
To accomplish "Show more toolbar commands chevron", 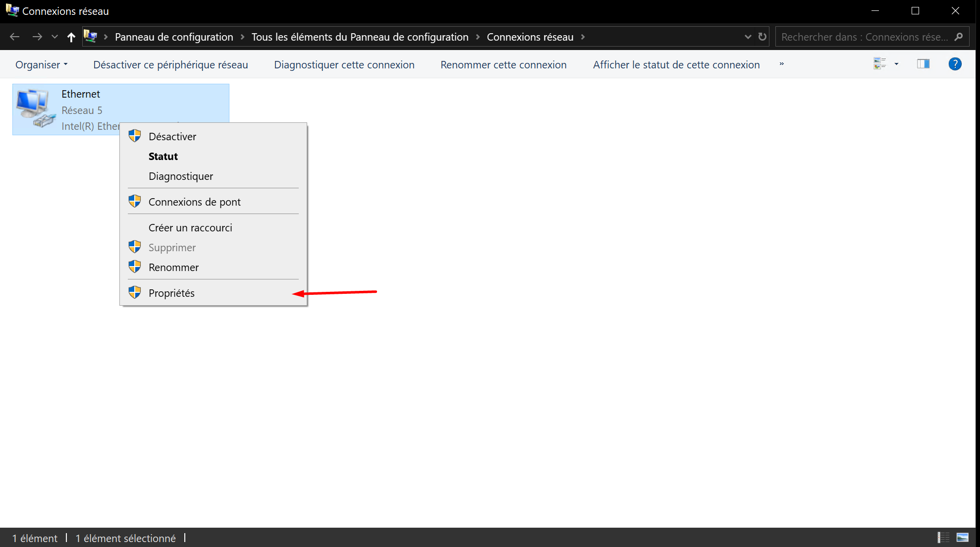I will pos(781,64).
